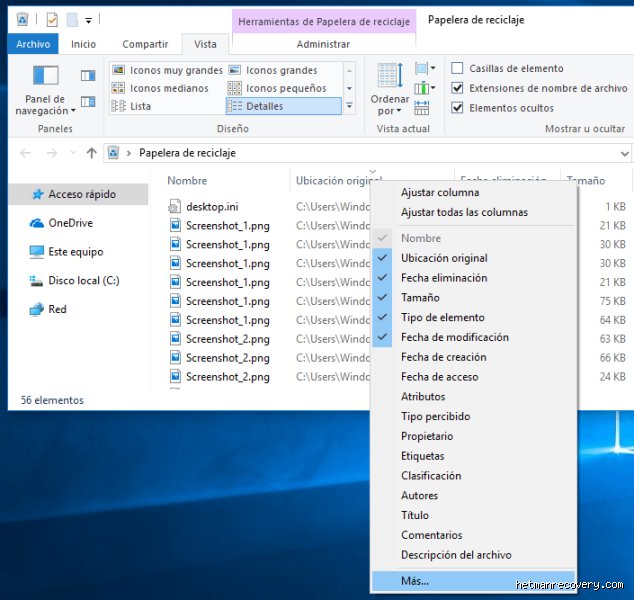The height and width of the screenshot is (600, 634).
Task: Open the Ordenar por dropdown
Action: 390,90
